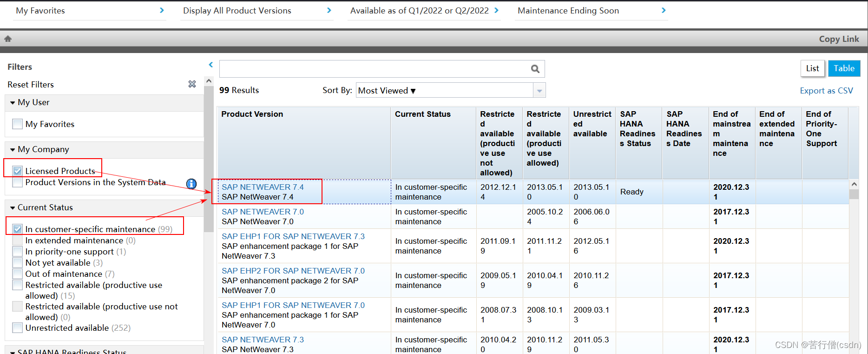The width and height of the screenshot is (868, 354).
Task: Click the Current Status column header
Action: point(434,143)
